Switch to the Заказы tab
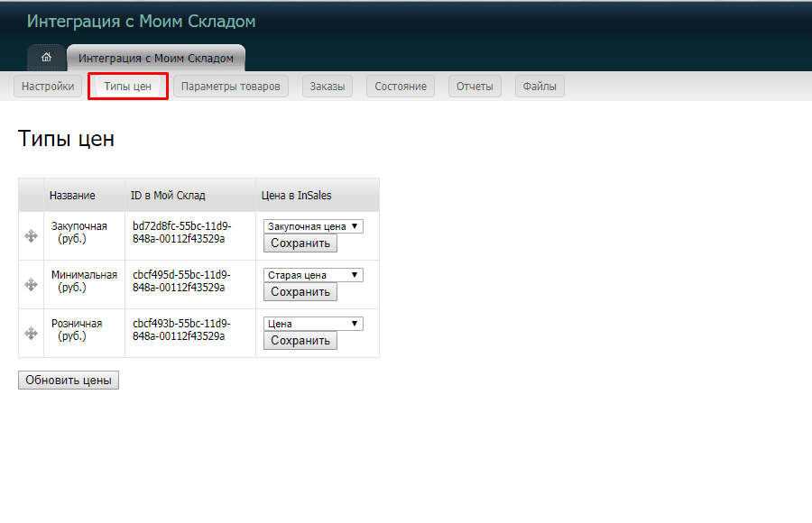The height and width of the screenshot is (523, 812). point(327,86)
